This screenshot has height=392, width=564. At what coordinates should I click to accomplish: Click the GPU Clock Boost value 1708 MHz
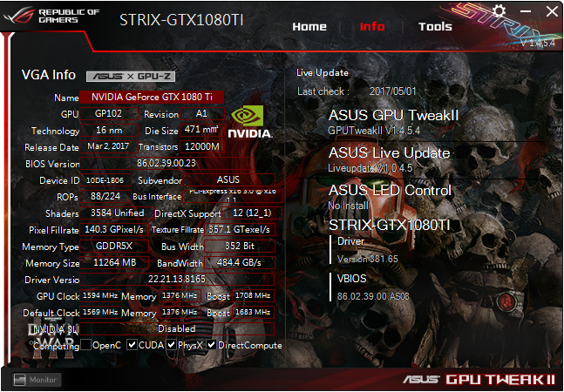[x=253, y=295]
